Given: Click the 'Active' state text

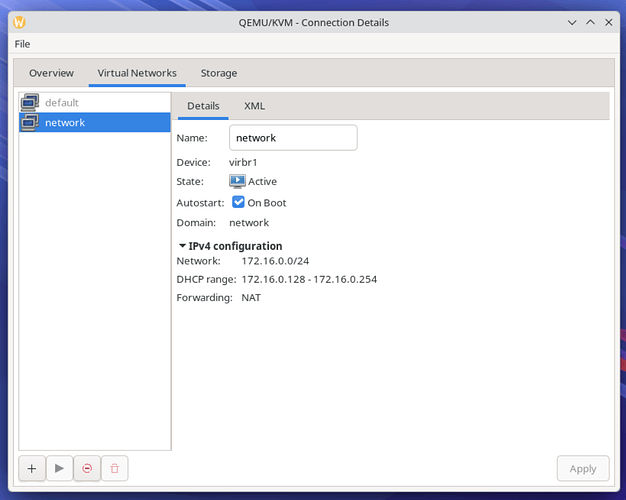Looking at the screenshot, I should 262,182.
